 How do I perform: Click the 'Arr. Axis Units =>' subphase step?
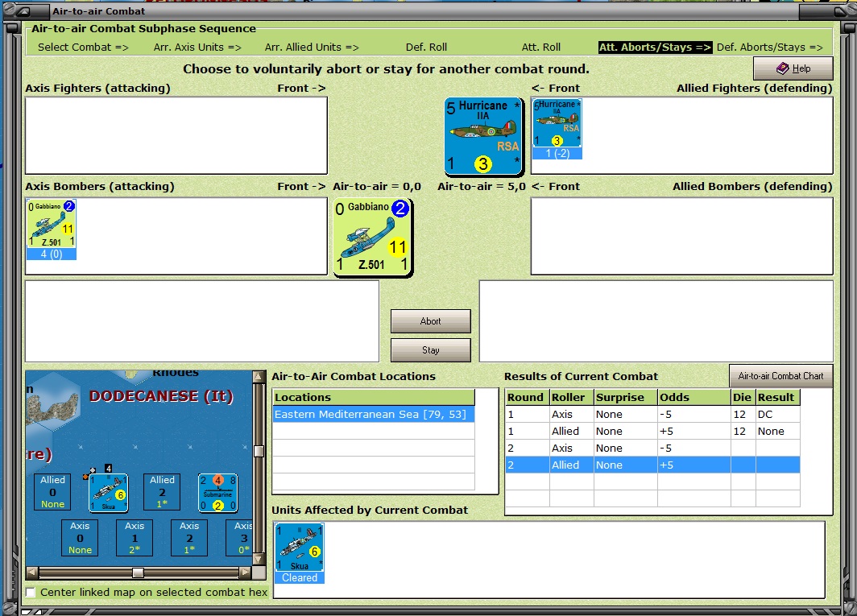coord(197,47)
